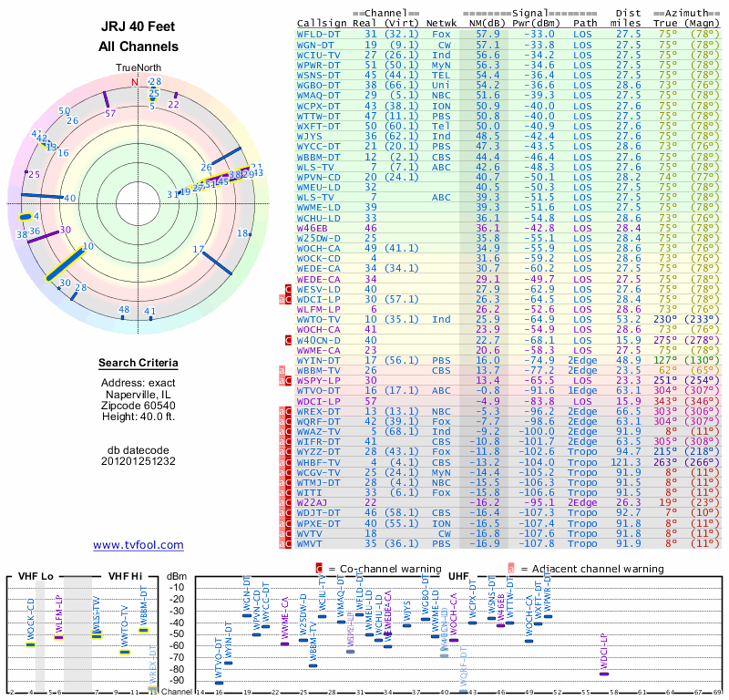Click the Path column header
The height and width of the screenshot is (700, 729).
[585, 23]
